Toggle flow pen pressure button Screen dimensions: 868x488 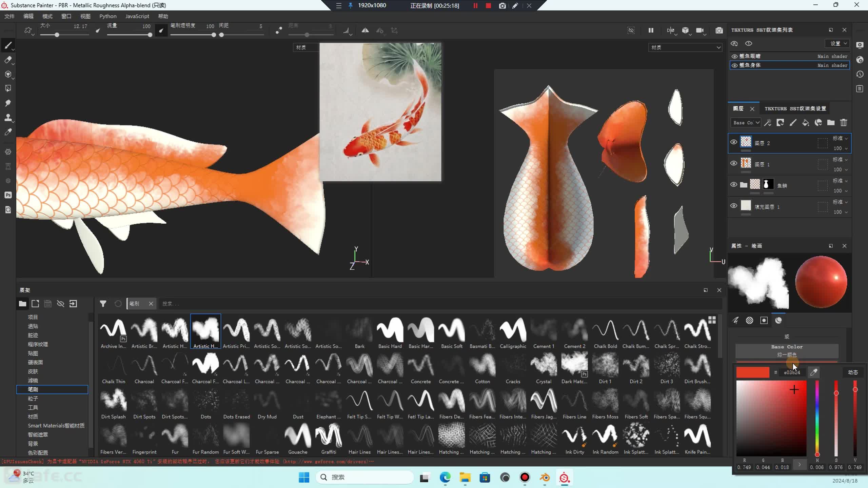(161, 31)
